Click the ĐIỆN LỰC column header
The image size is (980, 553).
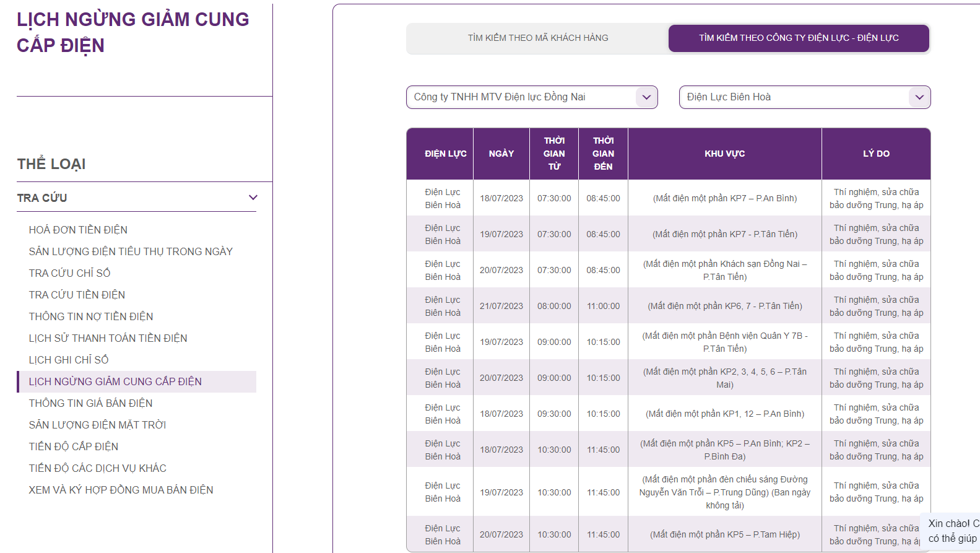tap(440, 154)
